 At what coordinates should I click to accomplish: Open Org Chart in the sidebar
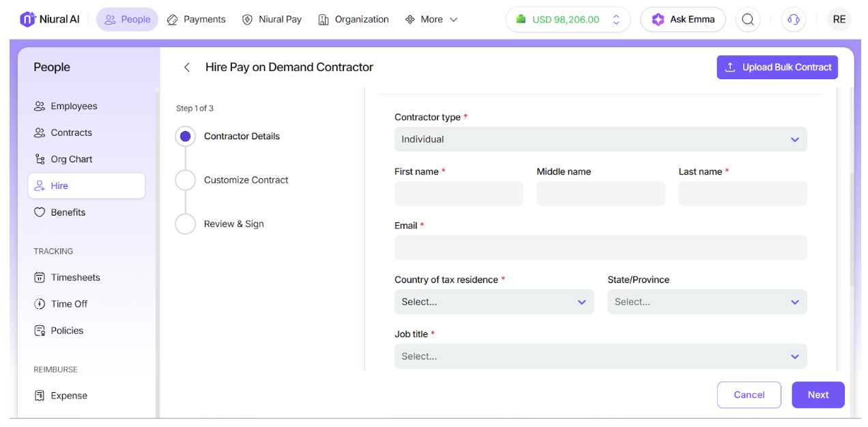pos(71,159)
